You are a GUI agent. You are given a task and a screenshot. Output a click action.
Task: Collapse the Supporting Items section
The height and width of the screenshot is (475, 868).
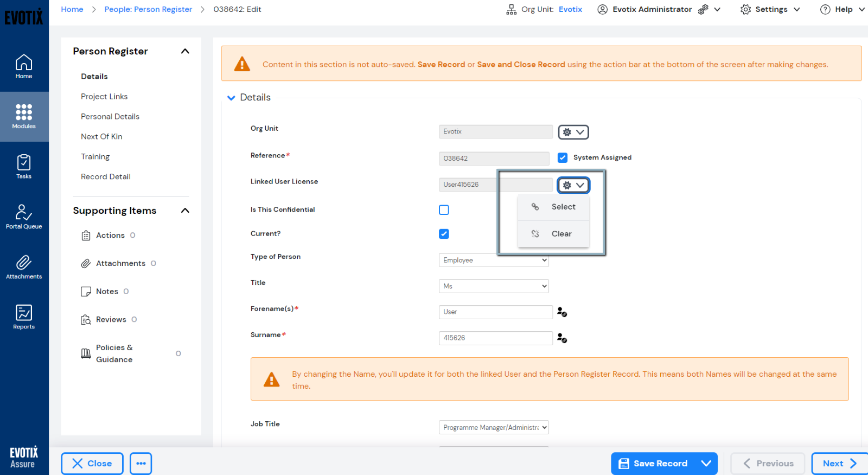pyautogui.click(x=185, y=211)
